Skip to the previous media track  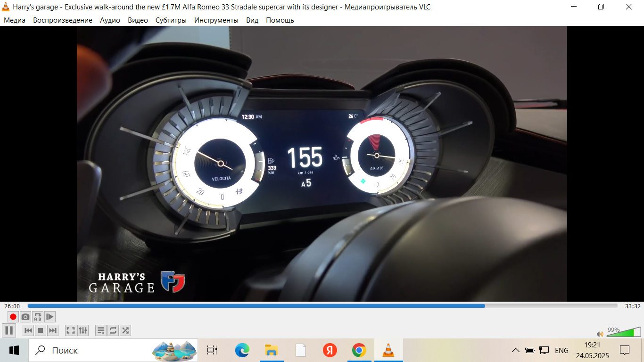(28, 330)
